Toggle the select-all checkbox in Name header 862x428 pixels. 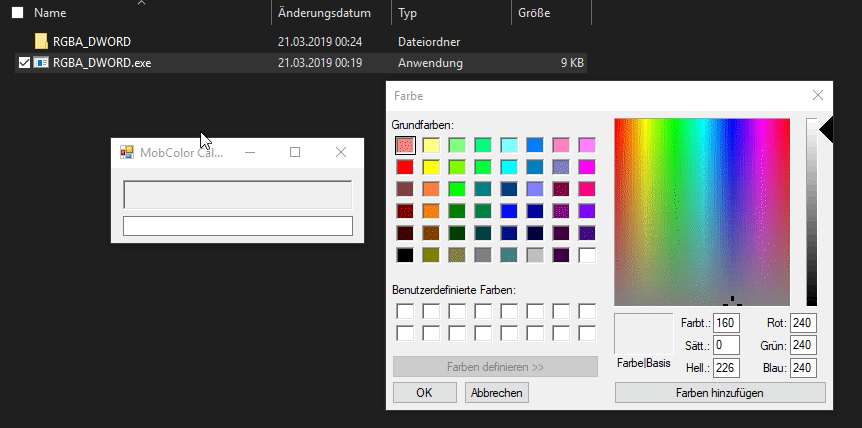pyautogui.click(x=18, y=13)
